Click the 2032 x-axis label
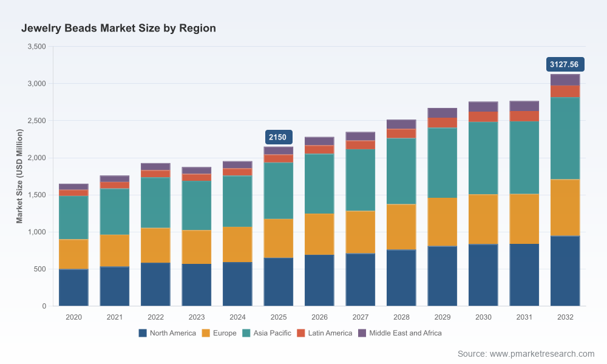The image size is (607, 364). point(565,317)
